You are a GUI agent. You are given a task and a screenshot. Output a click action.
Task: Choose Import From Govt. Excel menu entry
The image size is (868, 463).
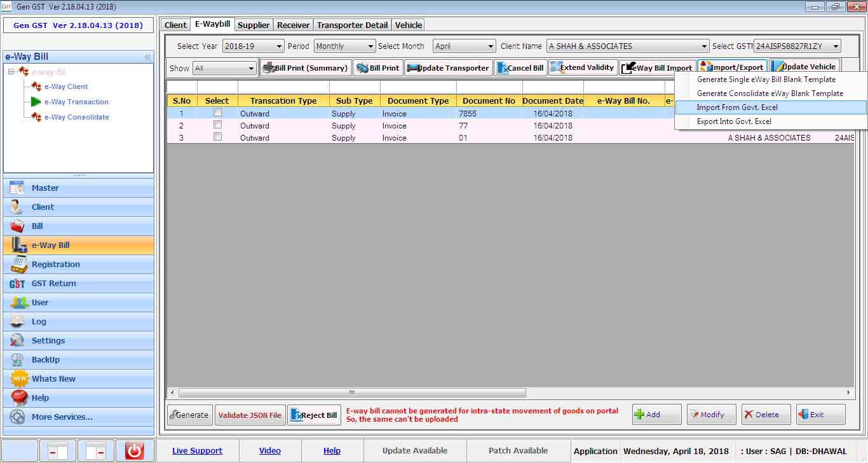click(737, 107)
